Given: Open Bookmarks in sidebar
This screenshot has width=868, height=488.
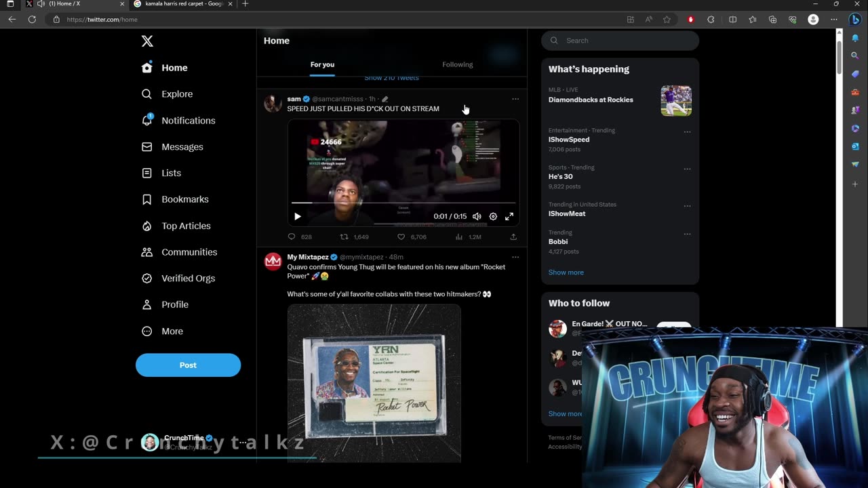Looking at the screenshot, I should click(175, 199).
